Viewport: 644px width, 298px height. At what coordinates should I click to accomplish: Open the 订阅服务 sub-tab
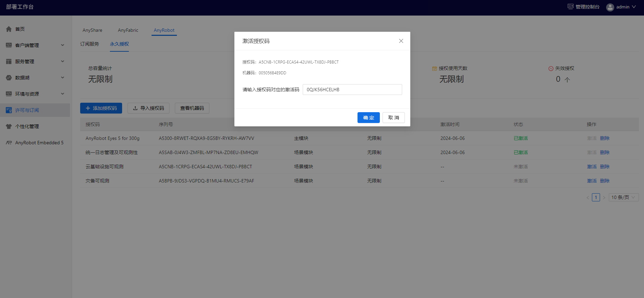(90, 44)
